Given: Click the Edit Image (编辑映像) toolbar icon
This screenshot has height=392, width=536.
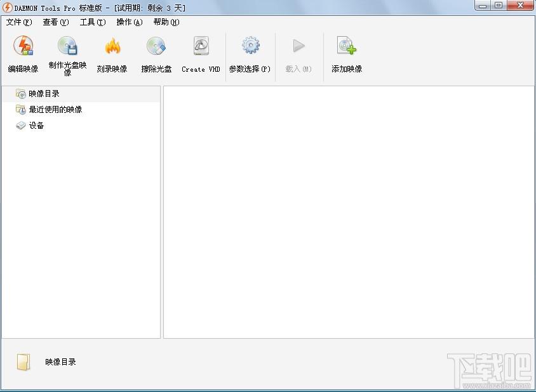Looking at the screenshot, I should click(x=23, y=47).
